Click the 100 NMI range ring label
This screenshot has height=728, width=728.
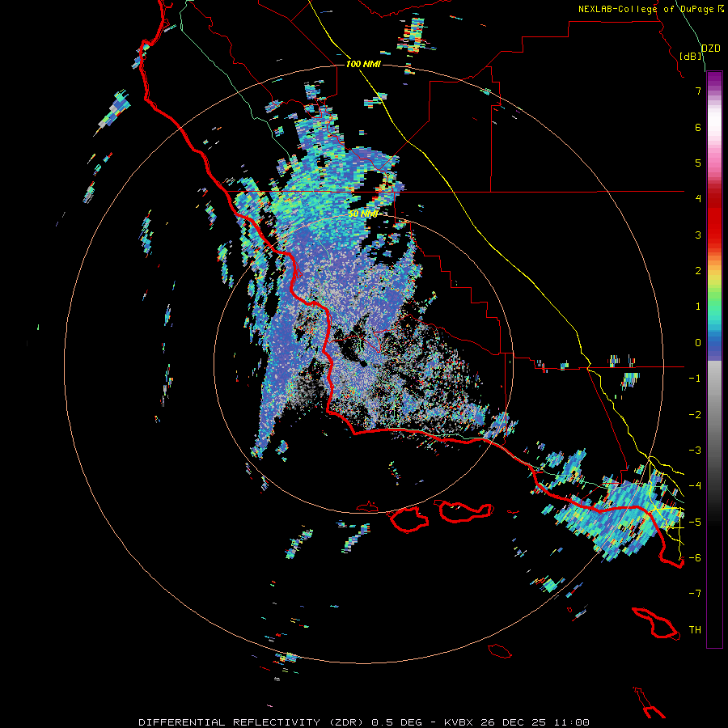pyautogui.click(x=363, y=64)
